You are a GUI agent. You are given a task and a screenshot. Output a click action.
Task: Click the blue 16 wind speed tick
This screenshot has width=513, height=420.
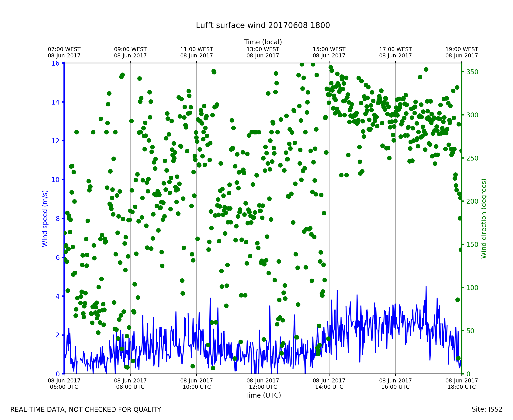click(x=55, y=63)
